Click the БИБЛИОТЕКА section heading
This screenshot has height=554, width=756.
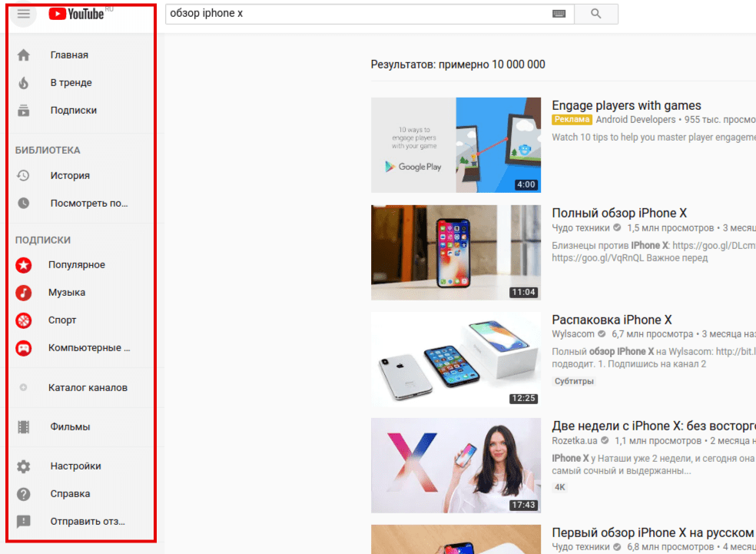[48, 151]
